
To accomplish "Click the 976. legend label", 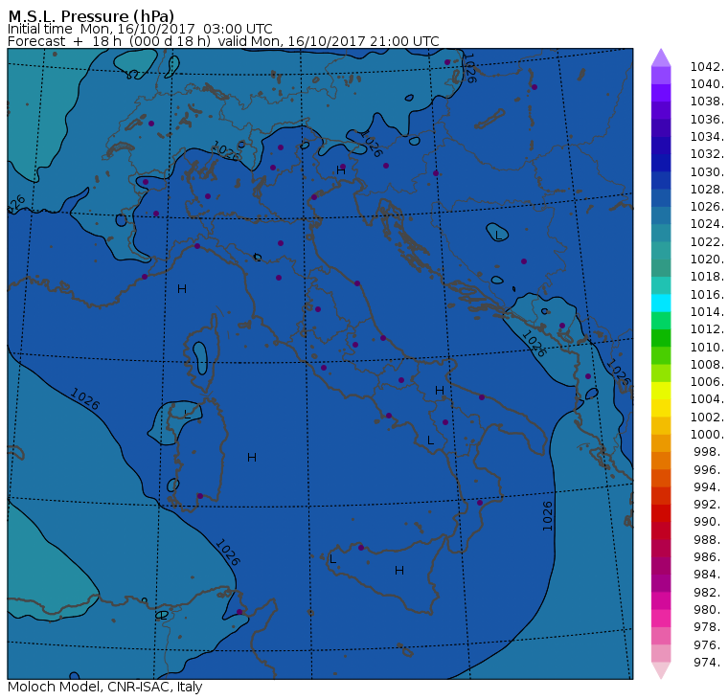I will tap(709, 644).
